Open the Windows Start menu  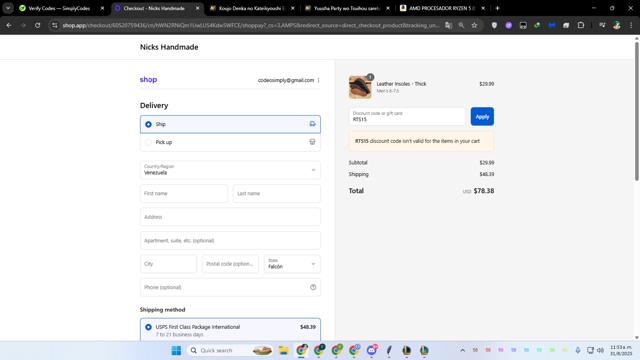pos(176,350)
